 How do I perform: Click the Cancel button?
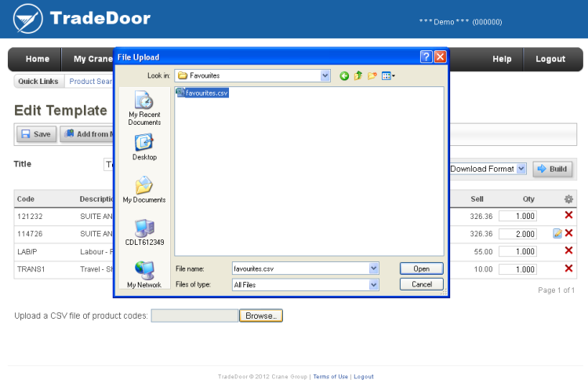422,284
